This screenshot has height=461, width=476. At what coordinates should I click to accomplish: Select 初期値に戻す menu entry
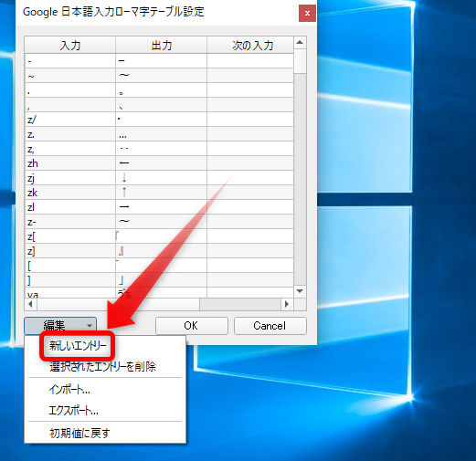(x=79, y=433)
